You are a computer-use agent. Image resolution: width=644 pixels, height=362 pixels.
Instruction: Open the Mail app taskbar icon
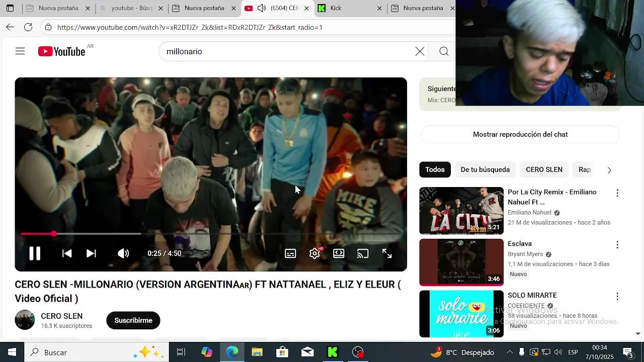pyautogui.click(x=307, y=352)
